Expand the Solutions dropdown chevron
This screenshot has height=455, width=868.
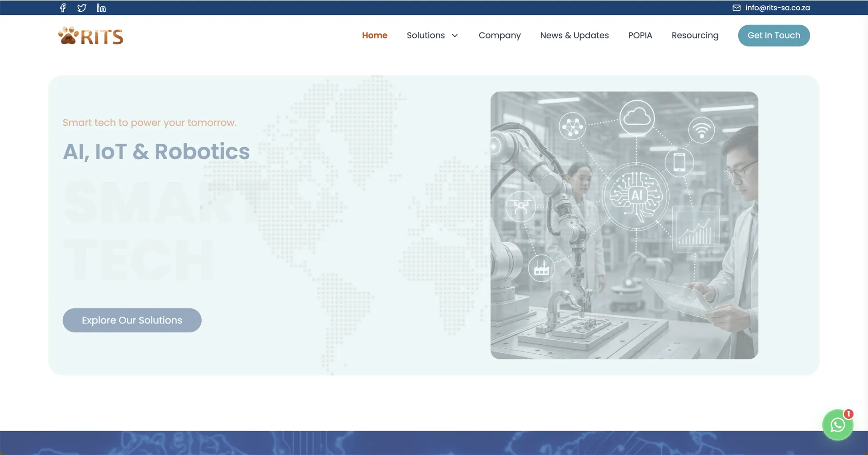455,36
